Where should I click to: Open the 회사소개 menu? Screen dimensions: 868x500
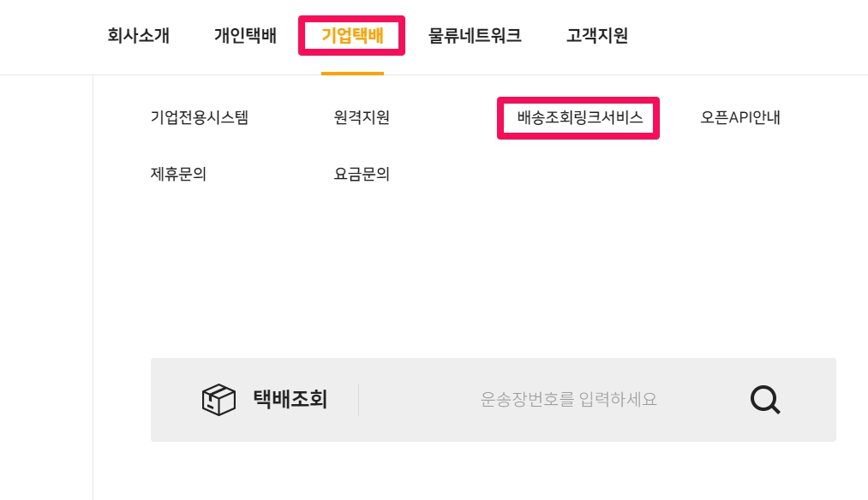point(138,35)
